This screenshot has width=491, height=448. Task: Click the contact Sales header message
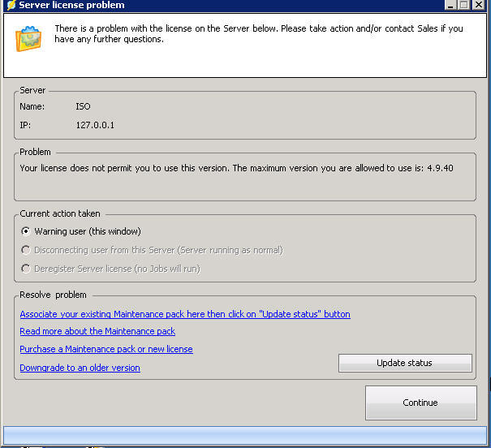(258, 34)
